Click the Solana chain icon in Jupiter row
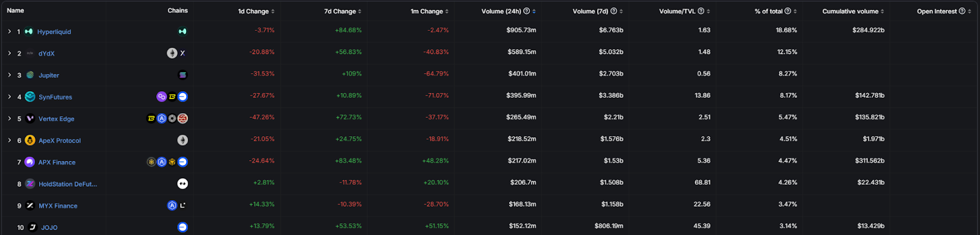Viewport: 980px width, 235px height. [183, 75]
